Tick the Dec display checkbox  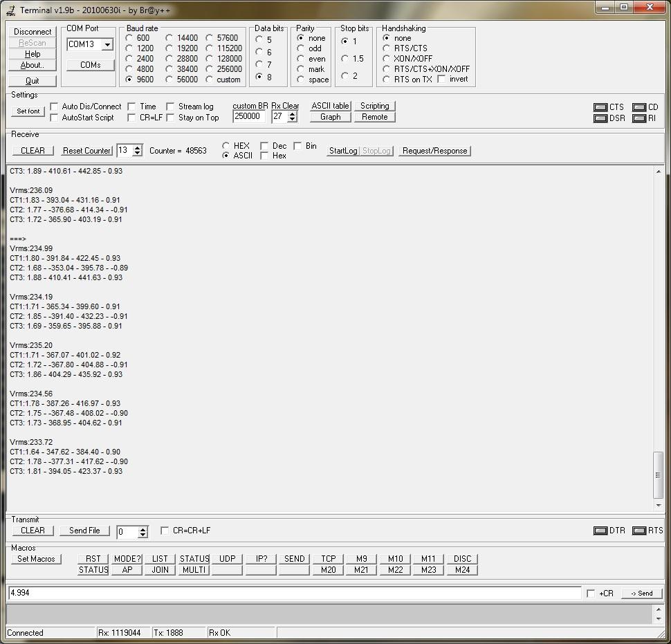pos(264,146)
